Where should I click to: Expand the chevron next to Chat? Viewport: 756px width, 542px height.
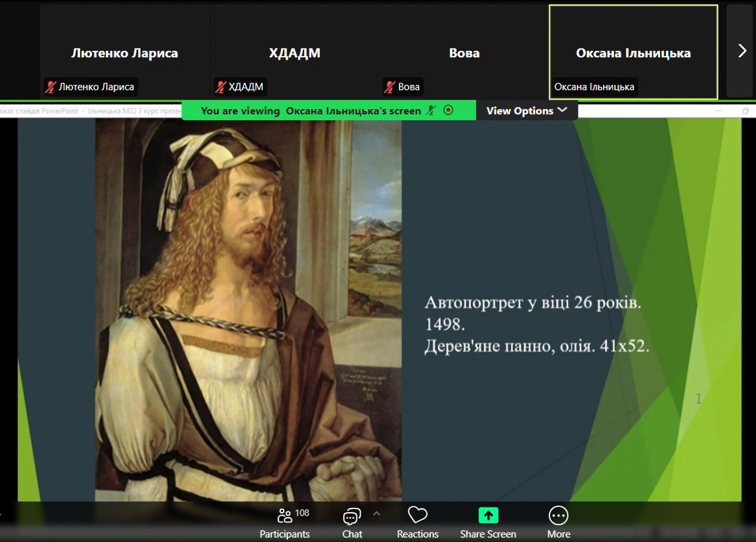click(376, 513)
